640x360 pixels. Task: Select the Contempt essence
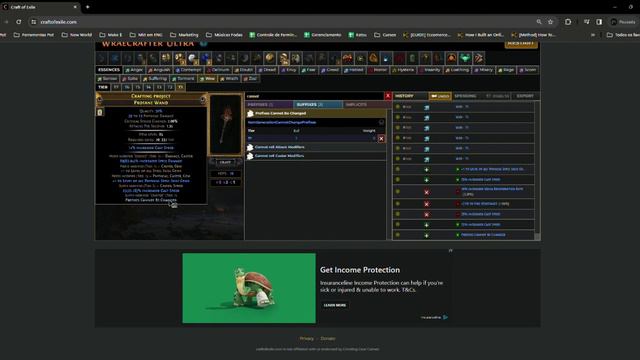(189, 70)
